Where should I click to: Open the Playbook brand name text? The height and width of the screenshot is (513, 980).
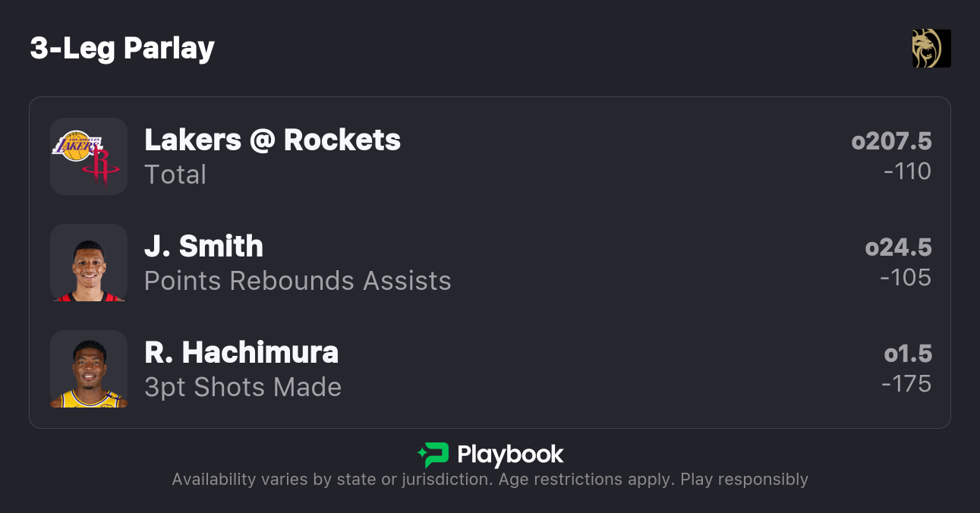(x=510, y=455)
